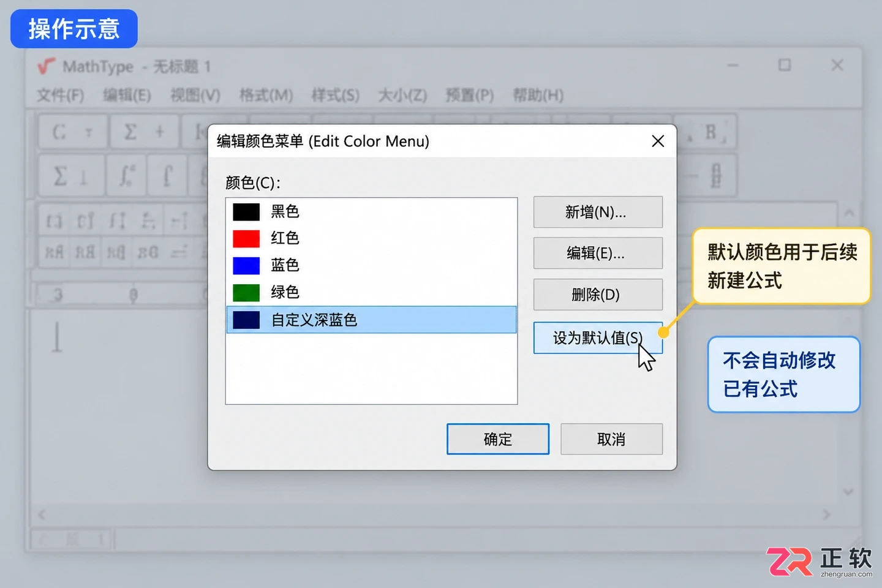Open the 预置(P) menu in MathType

(470, 95)
